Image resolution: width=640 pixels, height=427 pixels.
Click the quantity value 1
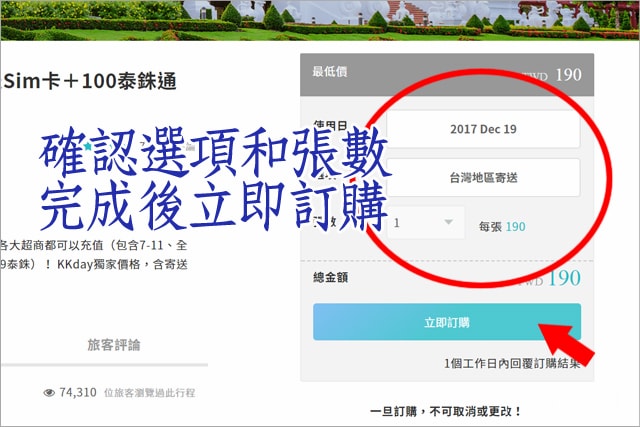click(x=396, y=223)
